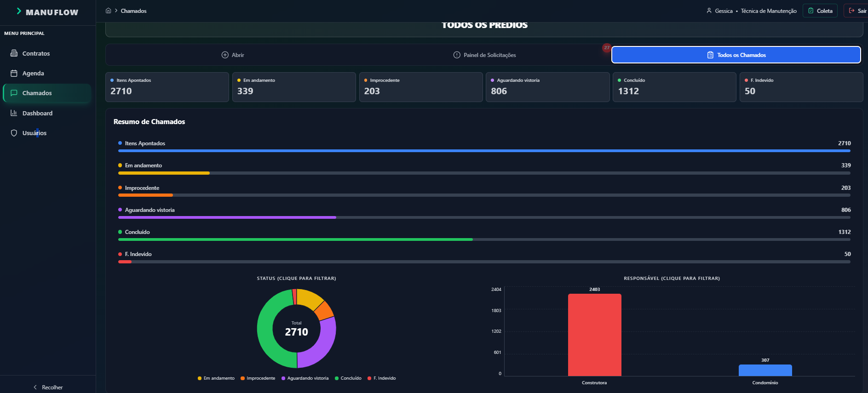This screenshot has height=393, width=868.
Task: Click the ManuFlow logo chevron
Action: pos(19,11)
